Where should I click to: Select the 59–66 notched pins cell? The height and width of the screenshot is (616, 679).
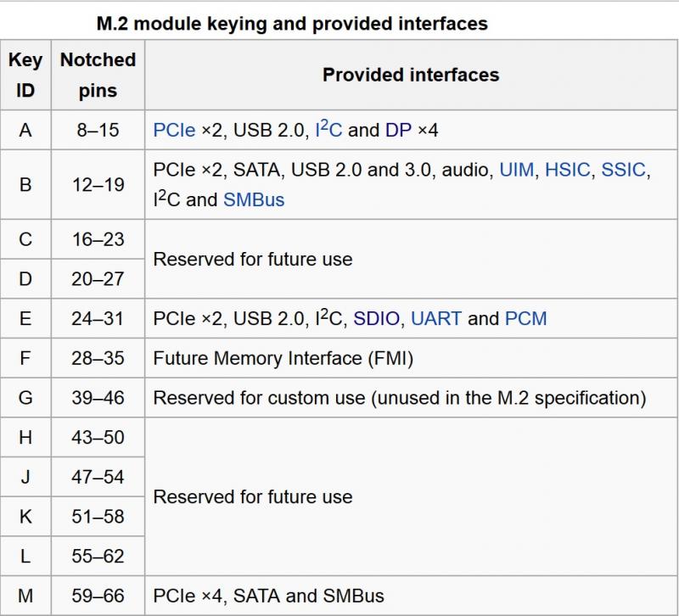tap(98, 596)
